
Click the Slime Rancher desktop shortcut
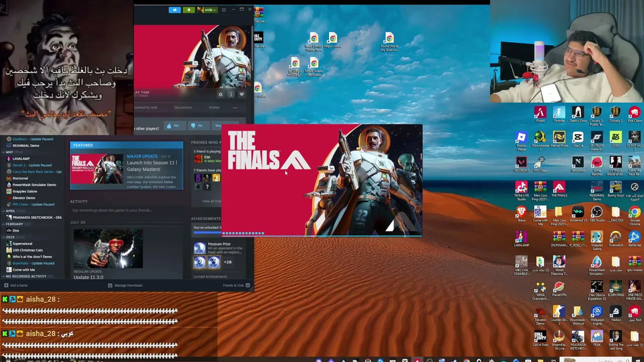click(x=597, y=165)
